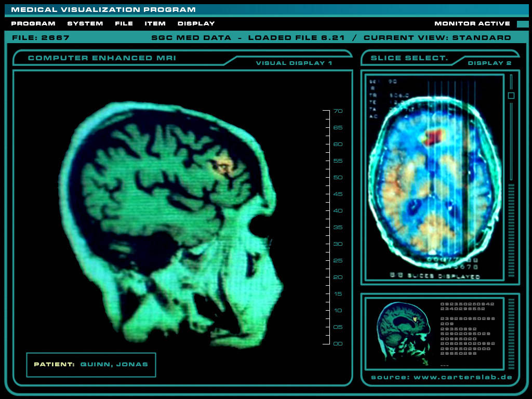
Task: Open the PROGRAM menu
Action: pos(33,23)
